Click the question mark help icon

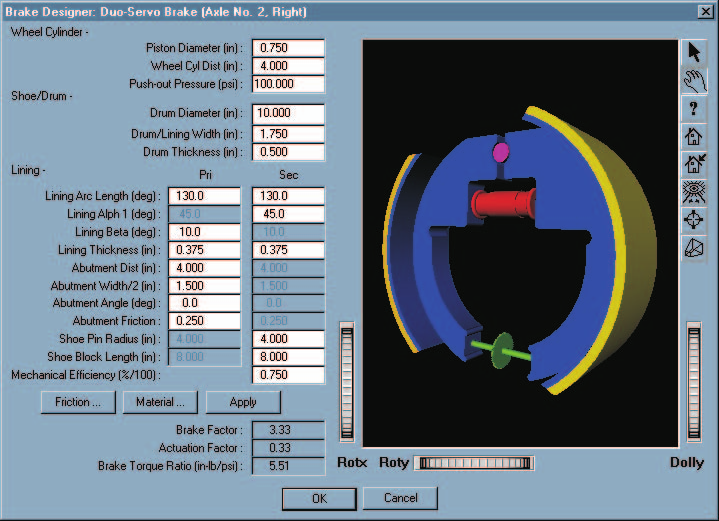click(694, 109)
